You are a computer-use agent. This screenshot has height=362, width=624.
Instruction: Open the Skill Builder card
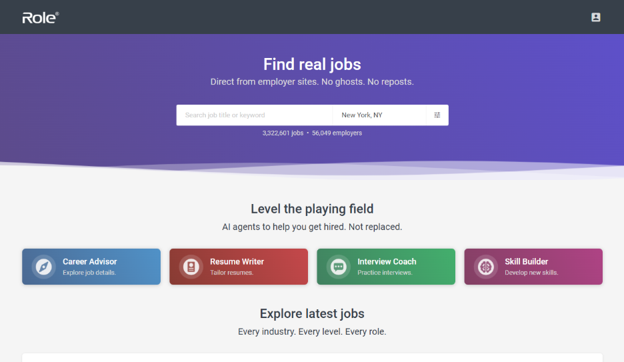pyautogui.click(x=533, y=267)
